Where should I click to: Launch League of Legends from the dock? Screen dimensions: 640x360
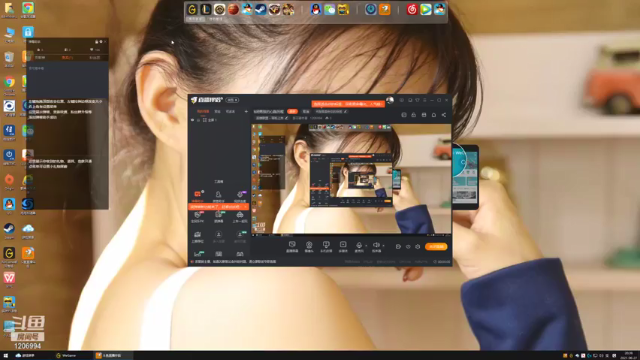(206, 9)
